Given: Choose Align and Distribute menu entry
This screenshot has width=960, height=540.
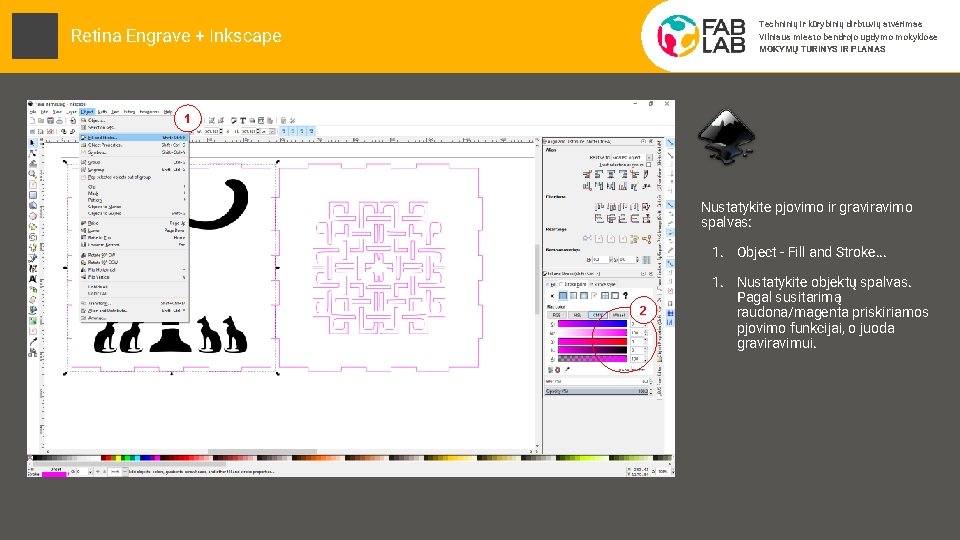Looking at the screenshot, I should pyautogui.click(x=133, y=310).
